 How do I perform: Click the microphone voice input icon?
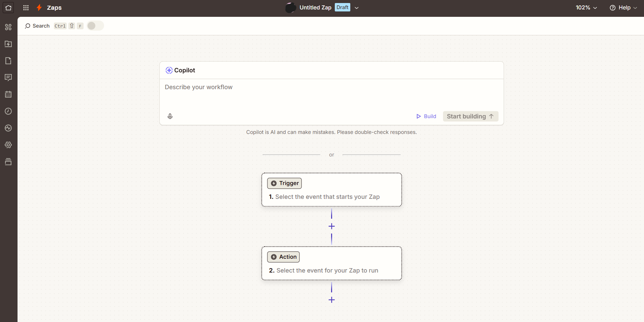pos(170,116)
